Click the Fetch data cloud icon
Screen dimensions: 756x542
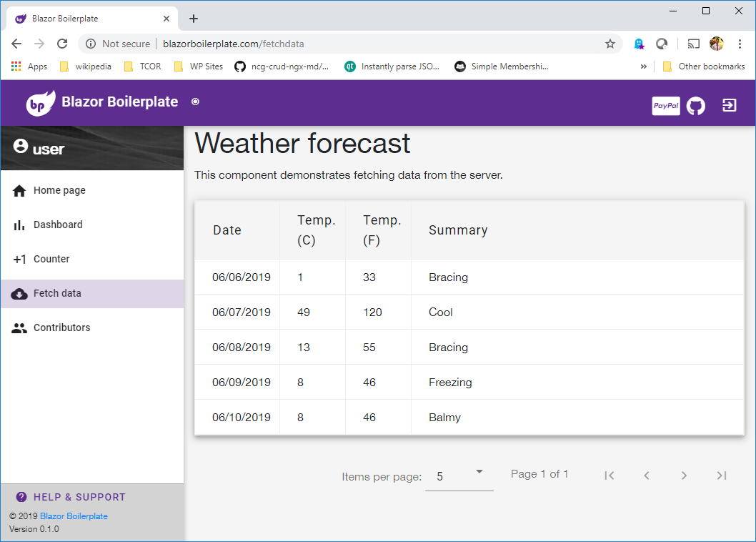19,293
